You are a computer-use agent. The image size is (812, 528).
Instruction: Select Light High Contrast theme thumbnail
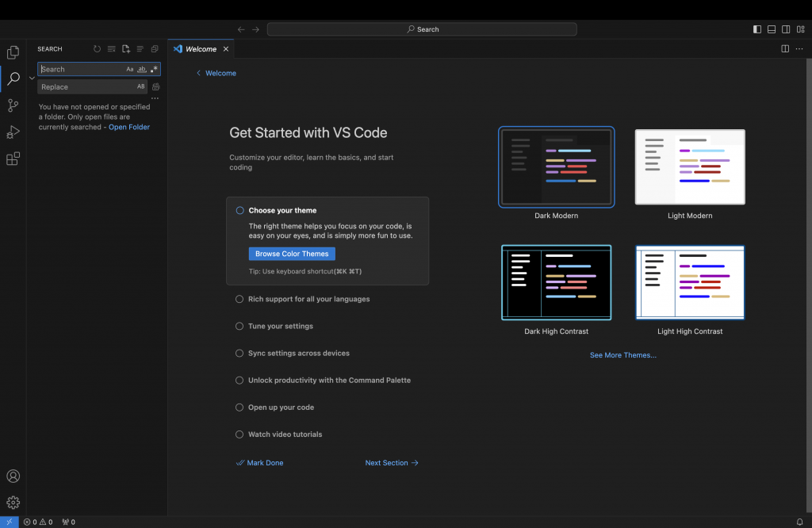(x=690, y=283)
